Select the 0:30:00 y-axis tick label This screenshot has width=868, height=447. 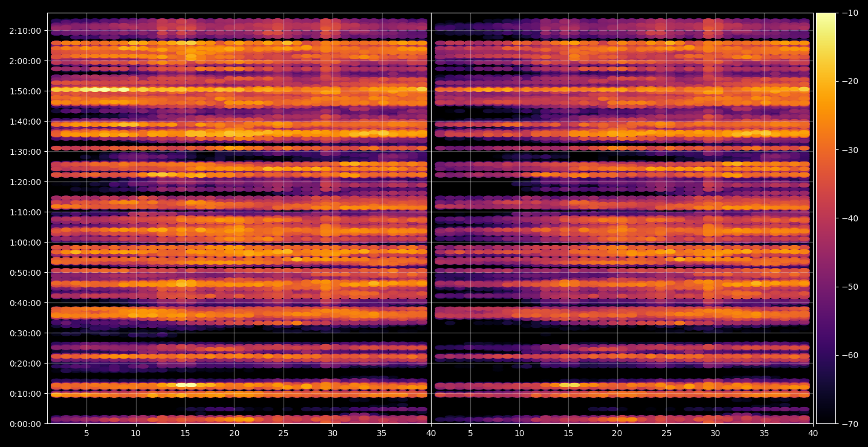tap(25, 333)
